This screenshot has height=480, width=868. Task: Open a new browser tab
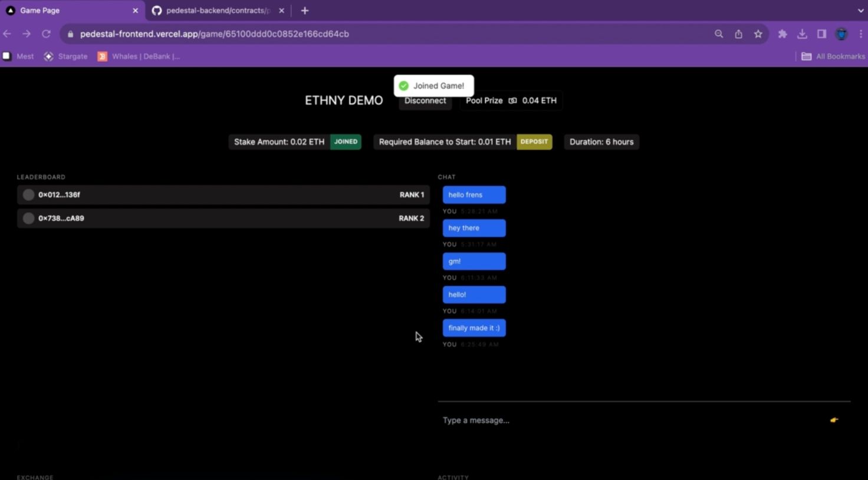tap(305, 11)
